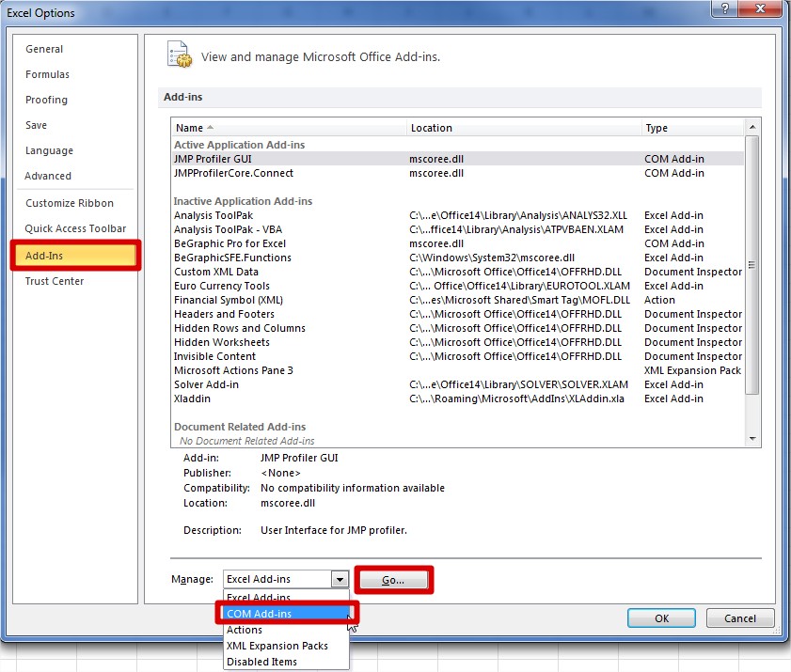The height and width of the screenshot is (672, 791).
Task: Switch to Trust Center category
Action: tap(55, 281)
